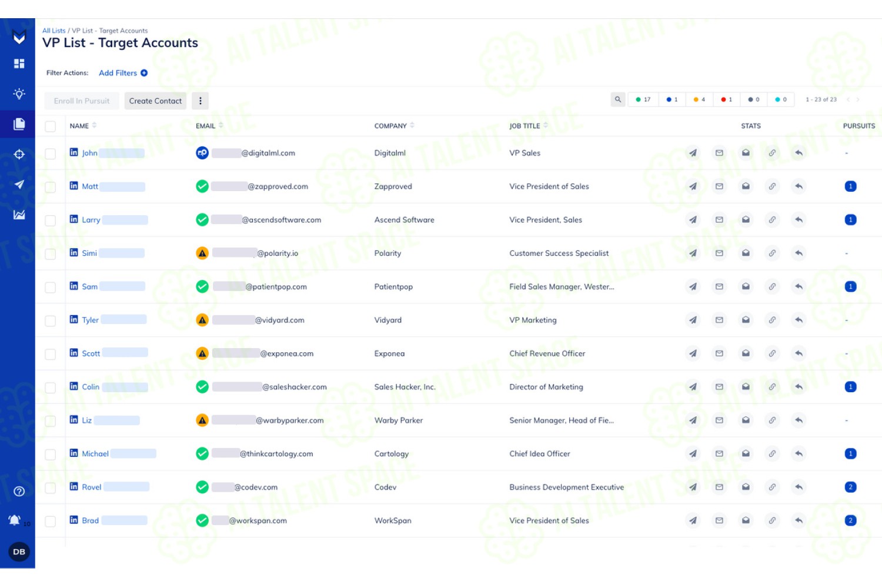Check the checkbox for Michael row
882x588 pixels.
point(51,455)
